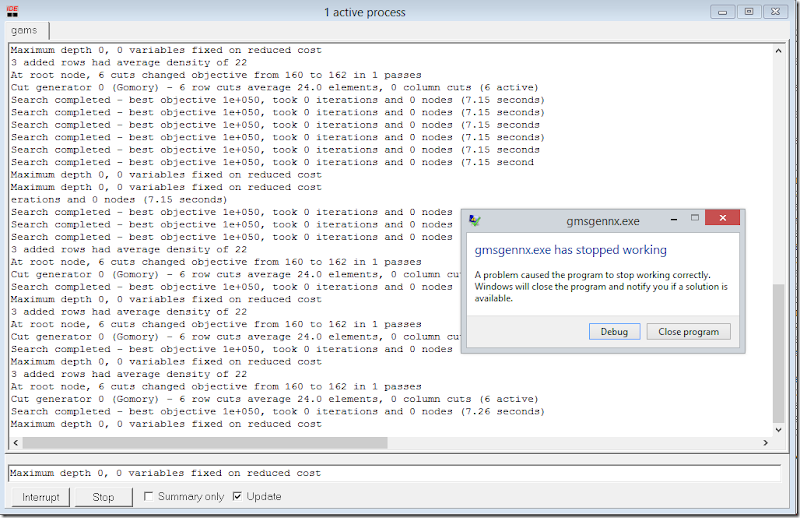
Task: Click the horizontal scrollbar thumb
Action: pos(205,442)
